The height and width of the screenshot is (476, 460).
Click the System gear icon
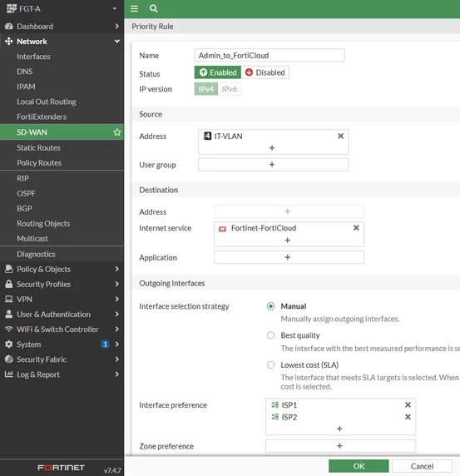click(x=9, y=345)
